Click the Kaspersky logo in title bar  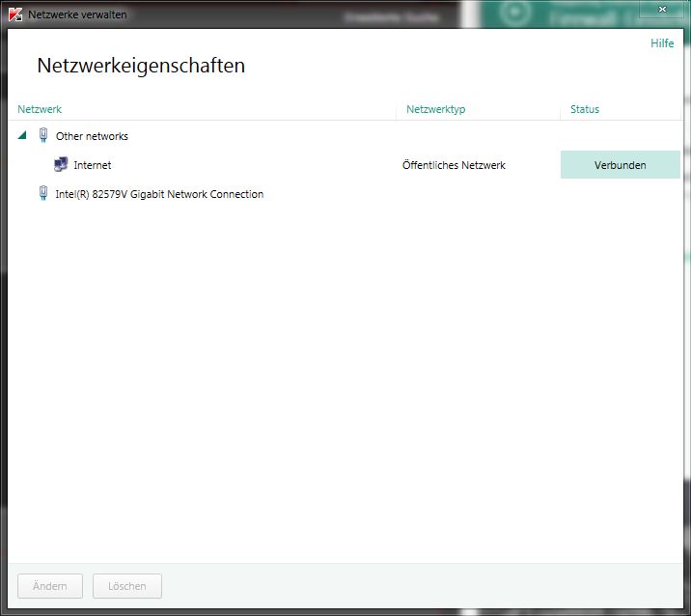pos(15,14)
